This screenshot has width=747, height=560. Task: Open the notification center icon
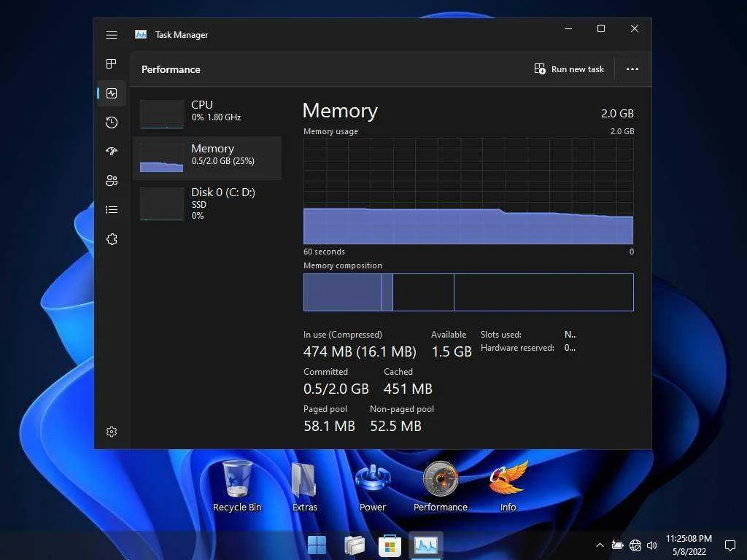[x=729, y=545]
